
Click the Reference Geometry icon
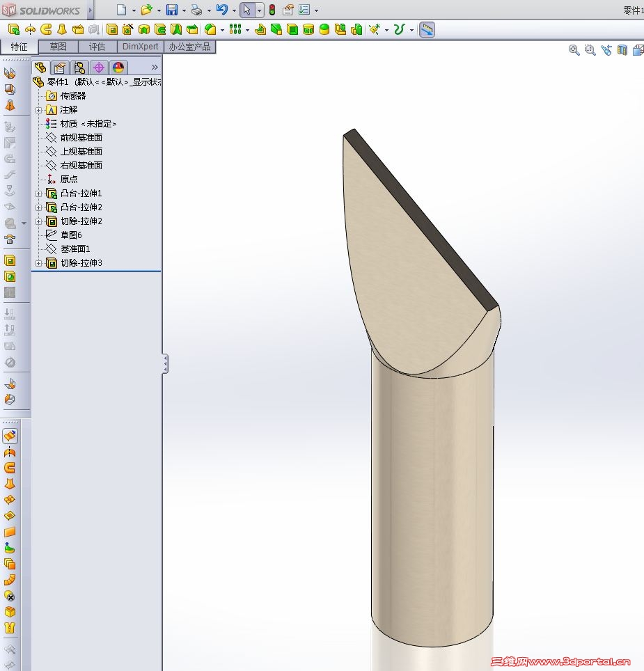tap(375, 29)
